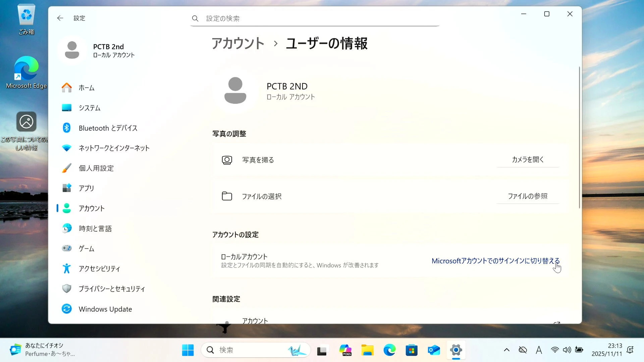Go to the アプリ settings section
This screenshot has height=362, width=644.
86,188
